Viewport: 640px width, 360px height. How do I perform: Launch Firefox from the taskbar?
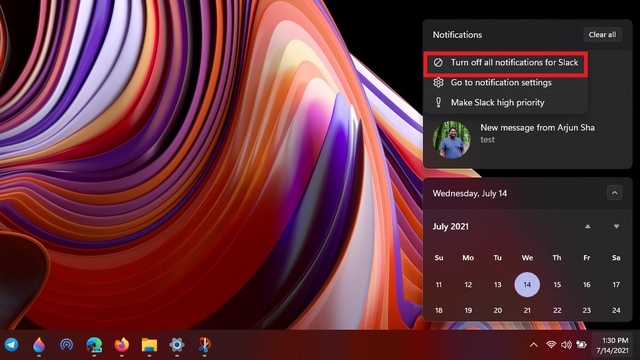[x=122, y=345]
